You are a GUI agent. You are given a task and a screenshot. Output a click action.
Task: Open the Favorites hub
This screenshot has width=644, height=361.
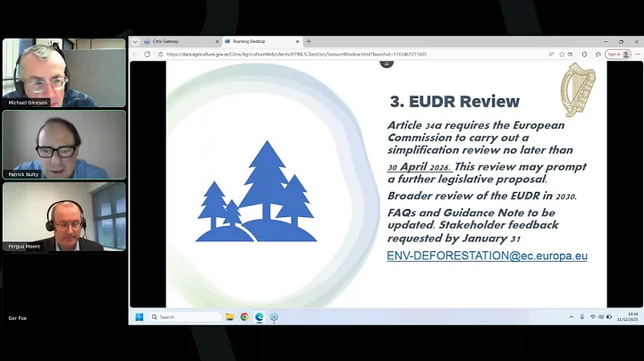coord(598,55)
